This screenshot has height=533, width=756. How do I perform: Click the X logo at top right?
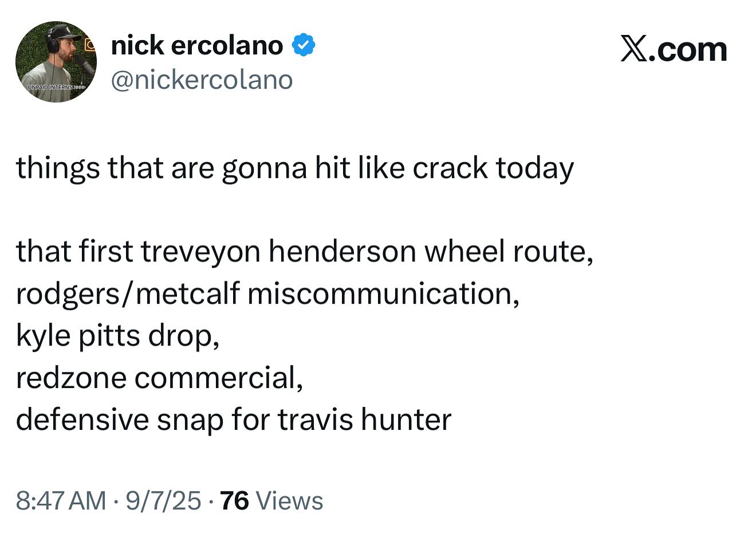coord(634,49)
